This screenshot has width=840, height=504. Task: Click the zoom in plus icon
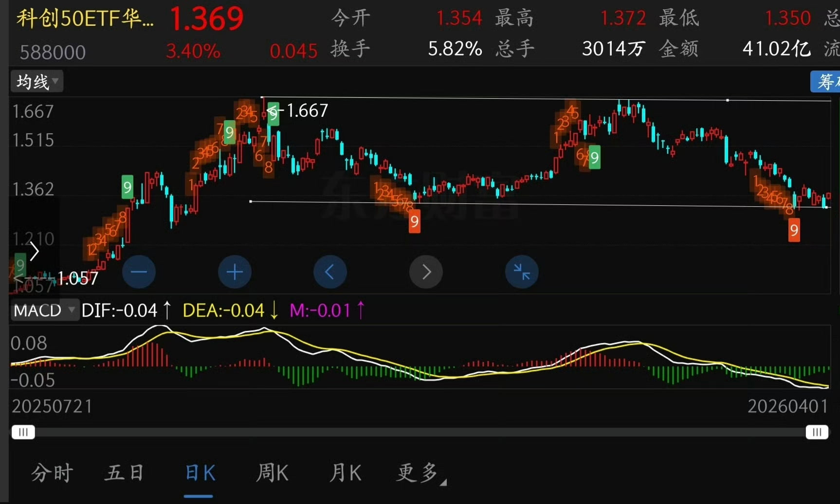(x=235, y=271)
